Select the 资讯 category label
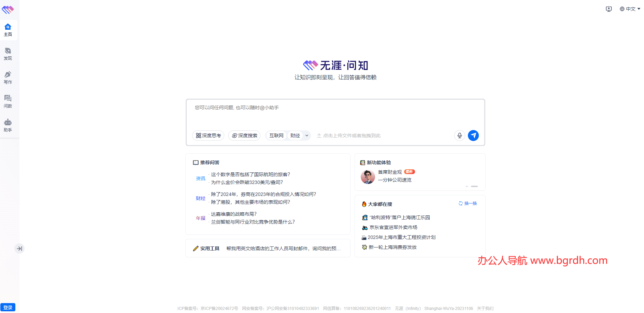The height and width of the screenshot is (313, 644). click(200, 178)
